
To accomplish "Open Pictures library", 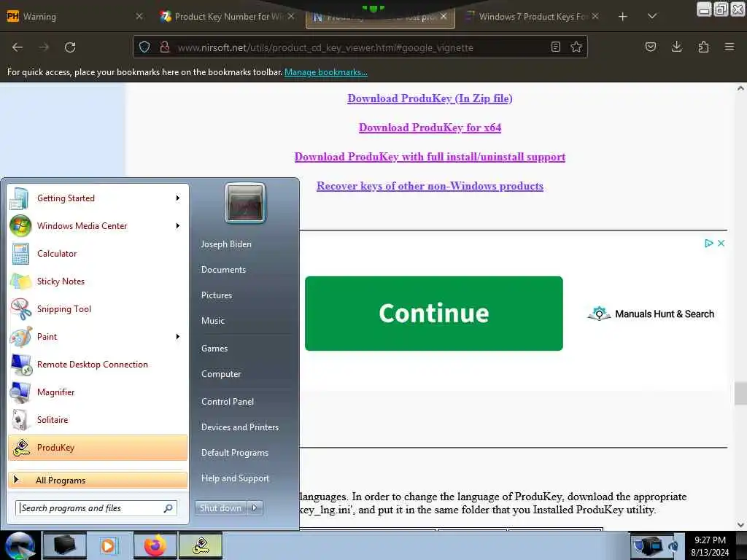I will (x=216, y=295).
